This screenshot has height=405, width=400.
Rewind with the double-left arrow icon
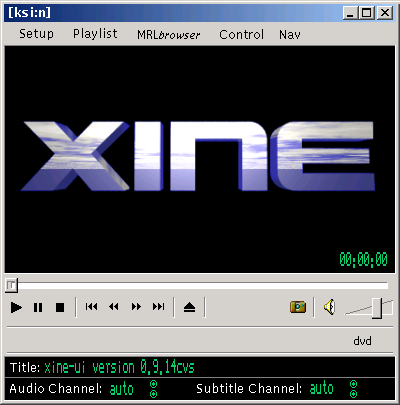[114, 307]
